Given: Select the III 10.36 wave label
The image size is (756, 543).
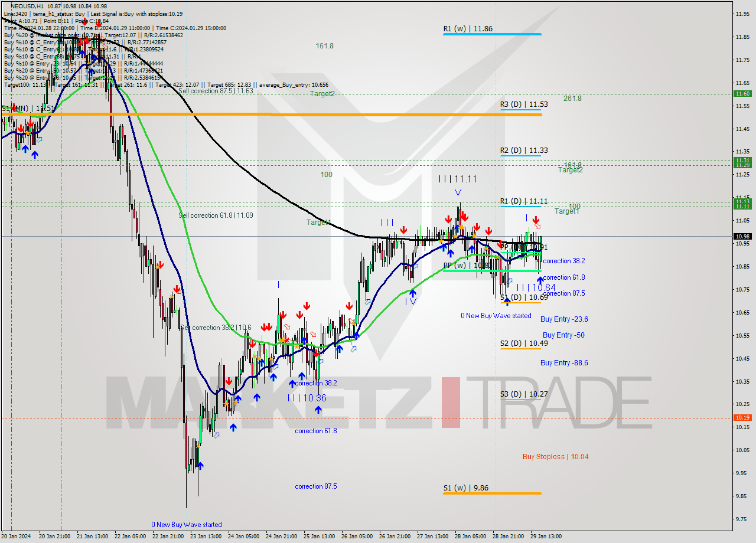Looking at the screenshot, I should 307,398.
